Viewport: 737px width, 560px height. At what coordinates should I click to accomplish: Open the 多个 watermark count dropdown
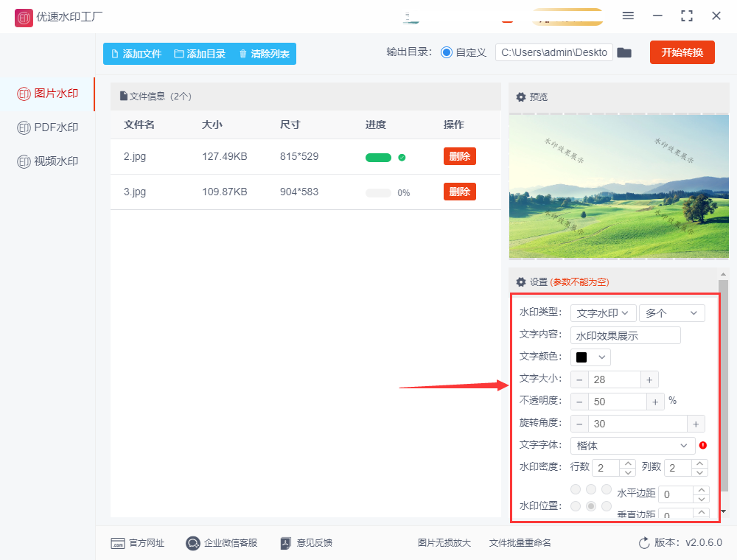tap(671, 313)
